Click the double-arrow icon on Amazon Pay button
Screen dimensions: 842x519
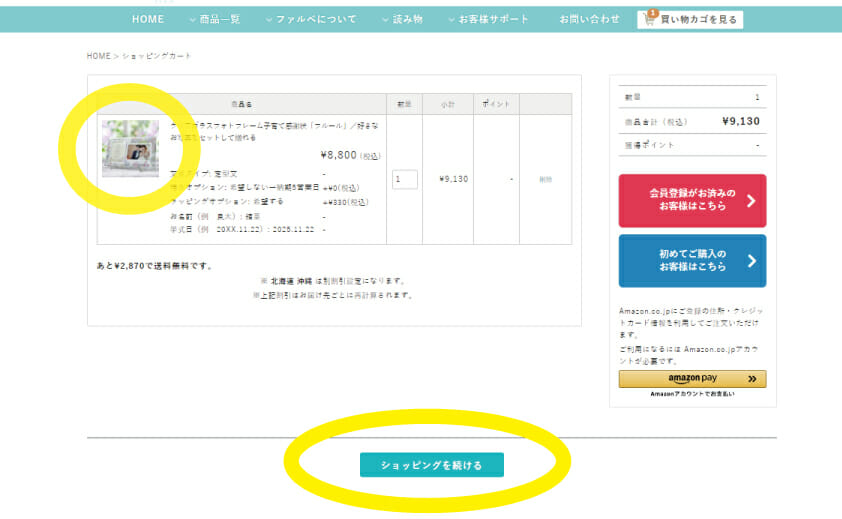(x=755, y=379)
